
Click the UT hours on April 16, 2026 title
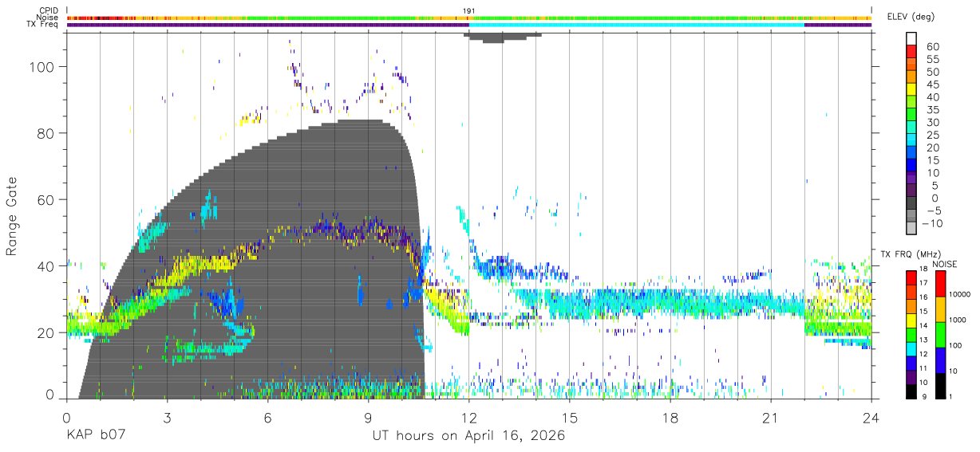pyautogui.click(x=468, y=436)
